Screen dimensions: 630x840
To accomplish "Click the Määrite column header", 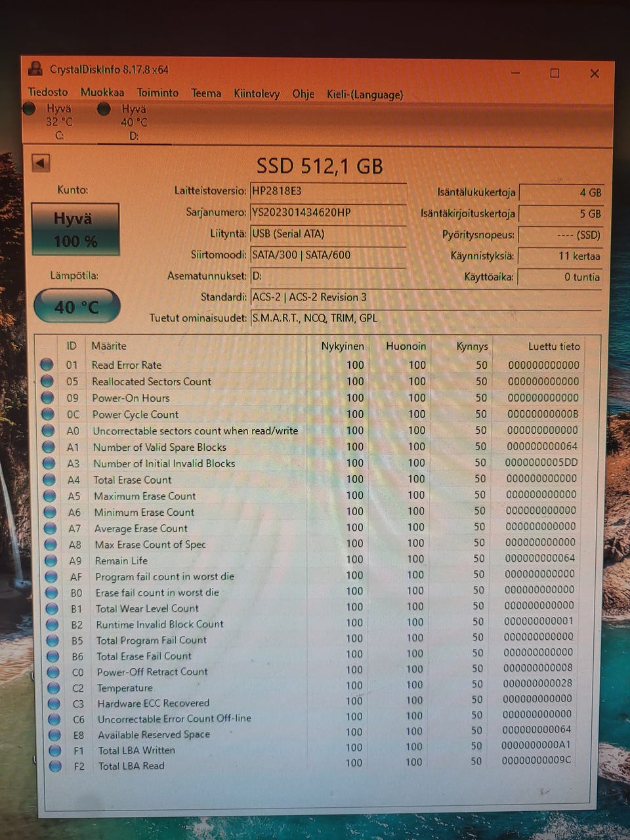I will pos(109,346).
